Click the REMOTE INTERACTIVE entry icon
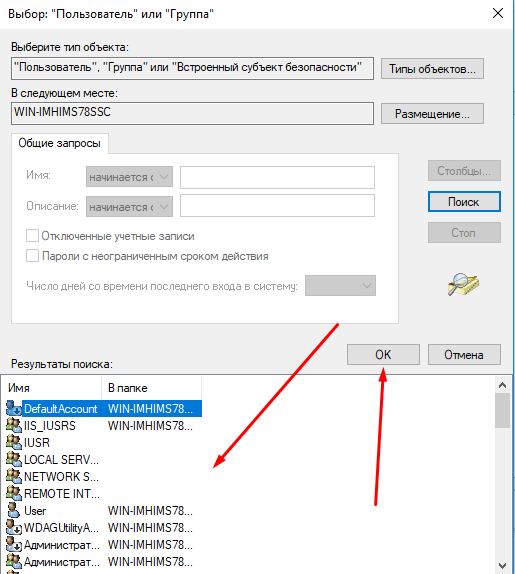 pos(14,493)
